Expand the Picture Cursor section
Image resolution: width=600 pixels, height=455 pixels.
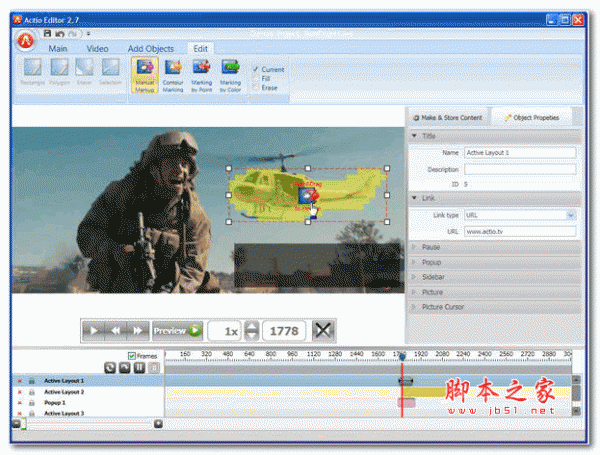pos(495,307)
